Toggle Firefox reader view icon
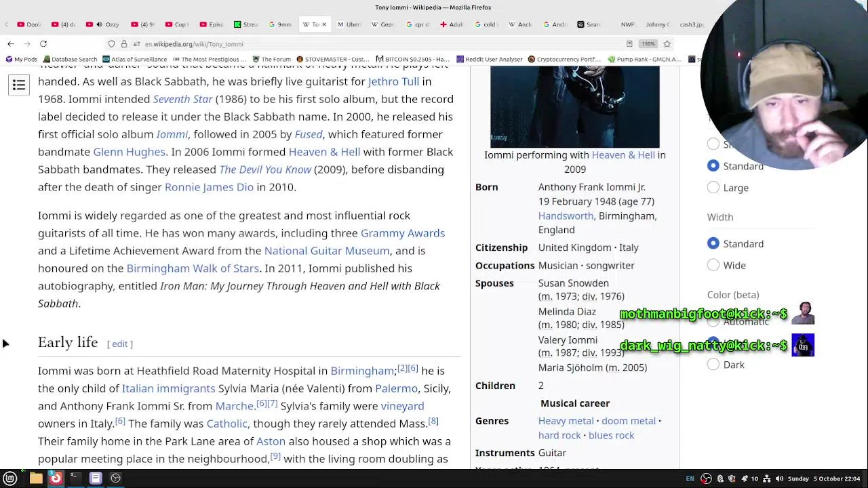The width and height of the screenshot is (868, 488). pos(629,44)
